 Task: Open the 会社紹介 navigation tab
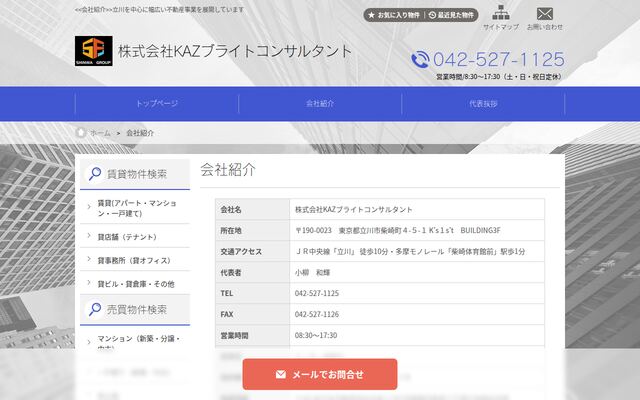coord(320,104)
